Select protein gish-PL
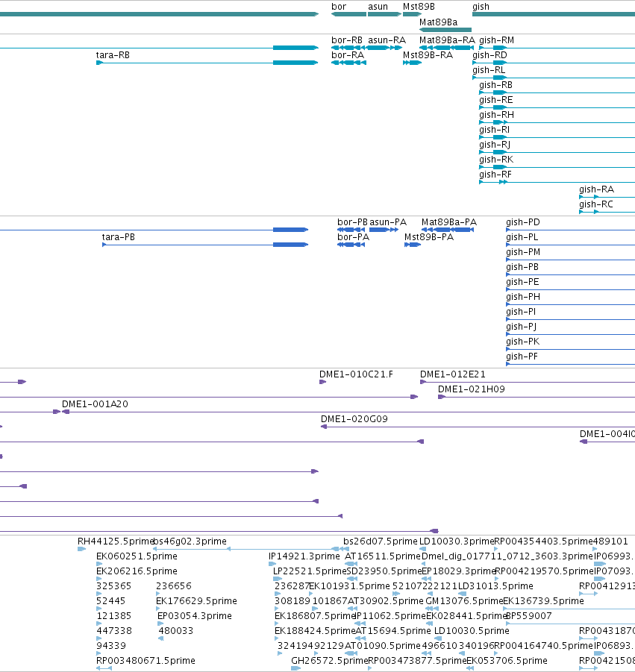This screenshot has height=672, width=635. tap(522, 237)
